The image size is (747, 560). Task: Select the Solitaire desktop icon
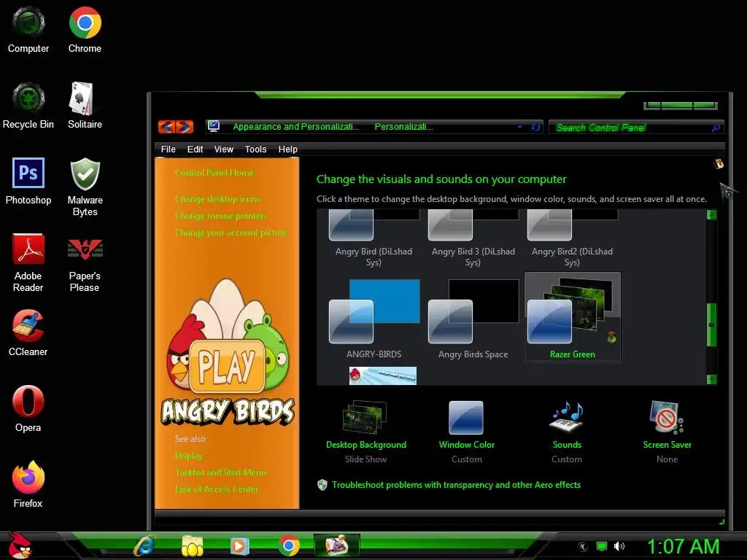tap(85, 106)
